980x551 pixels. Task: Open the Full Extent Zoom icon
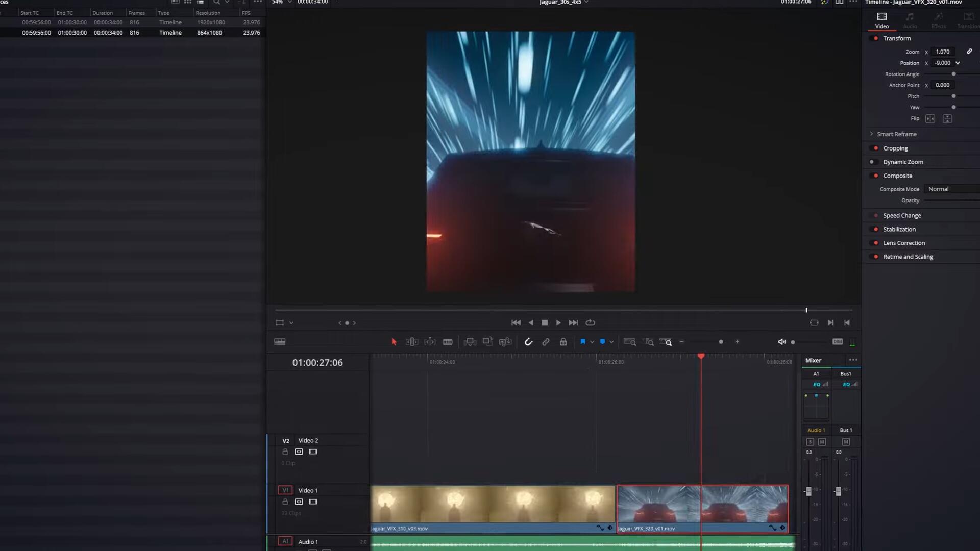(629, 342)
